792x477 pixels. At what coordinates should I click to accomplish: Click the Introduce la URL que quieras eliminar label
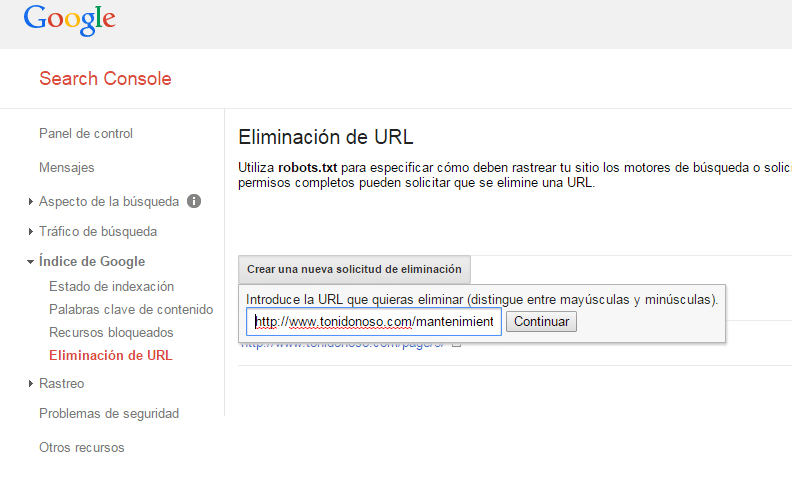point(482,299)
